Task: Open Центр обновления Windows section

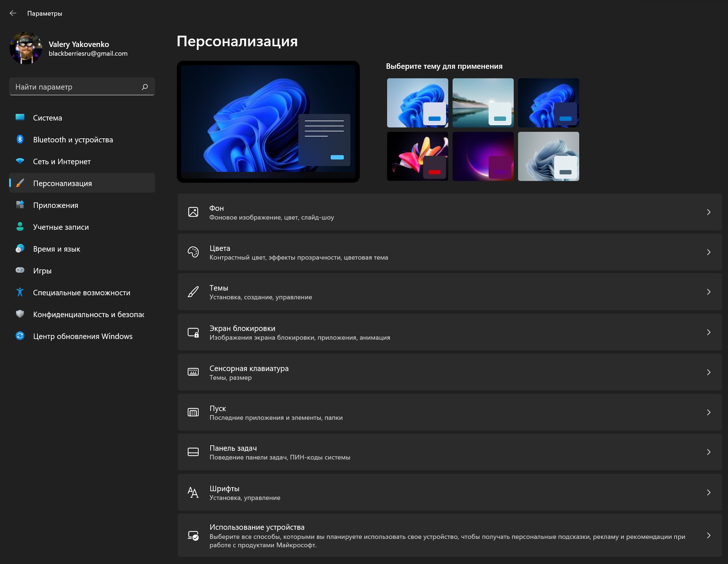Action: [x=82, y=336]
